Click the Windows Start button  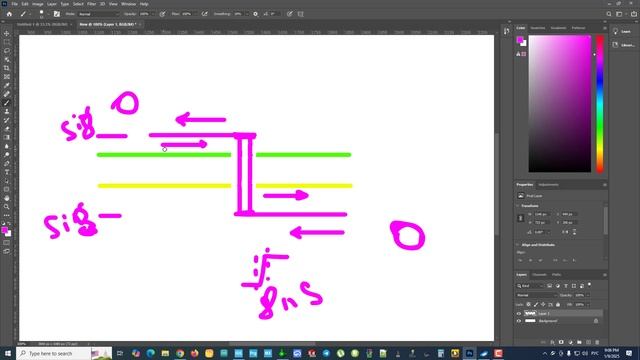pyautogui.click(x=8, y=353)
